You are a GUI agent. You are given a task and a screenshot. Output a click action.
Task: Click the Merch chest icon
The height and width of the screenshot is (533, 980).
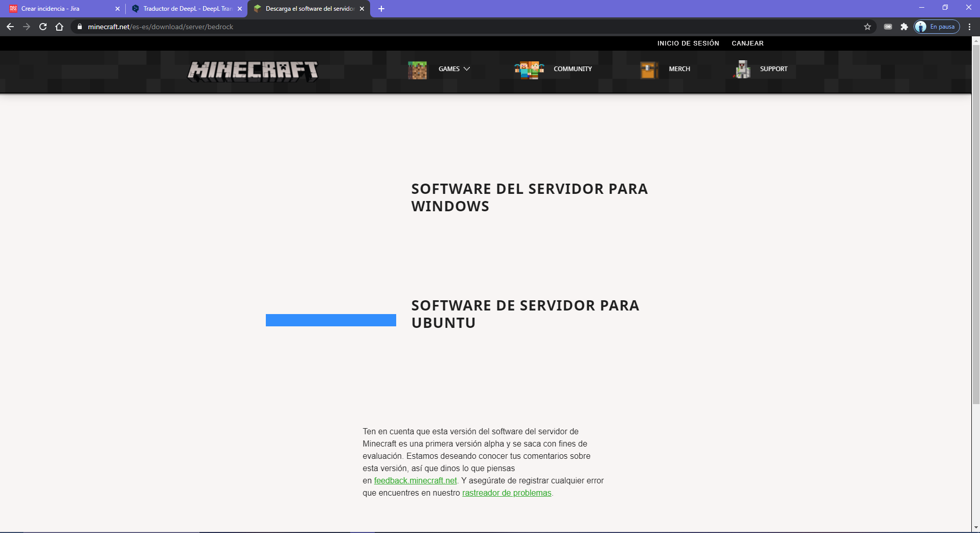[x=649, y=70]
